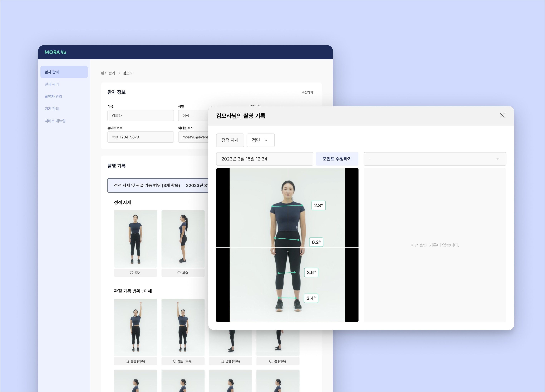Click the 성별 field showing 여성
The image size is (545, 392).
coord(194,115)
